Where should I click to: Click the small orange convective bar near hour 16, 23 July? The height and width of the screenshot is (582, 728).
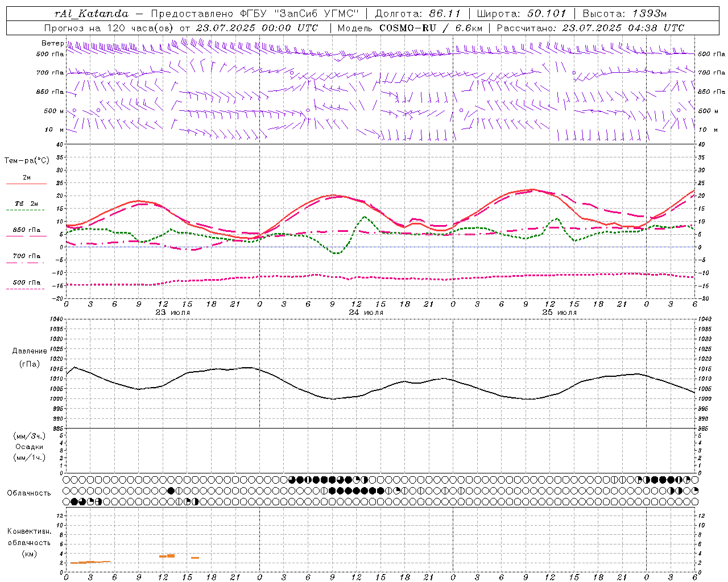coord(195,558)
